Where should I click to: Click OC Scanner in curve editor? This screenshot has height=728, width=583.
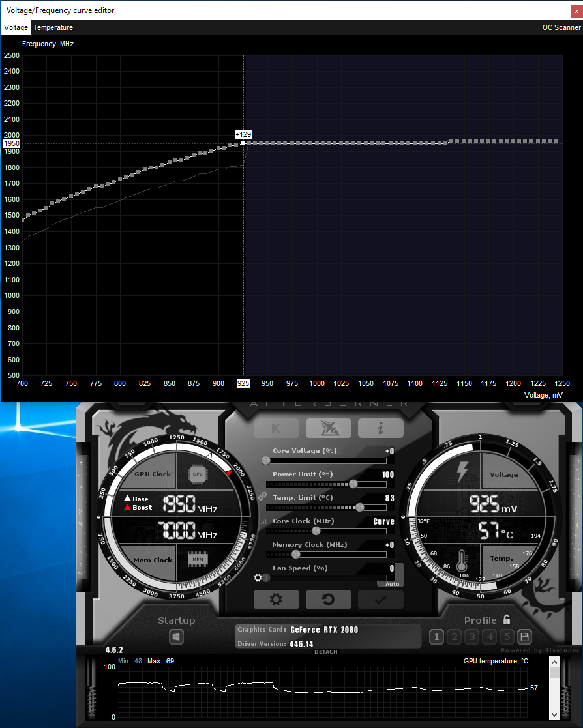pos(561,27)
